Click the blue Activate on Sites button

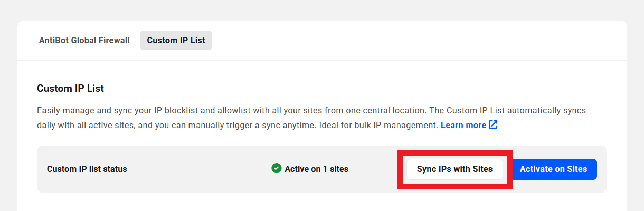point(553,169)
